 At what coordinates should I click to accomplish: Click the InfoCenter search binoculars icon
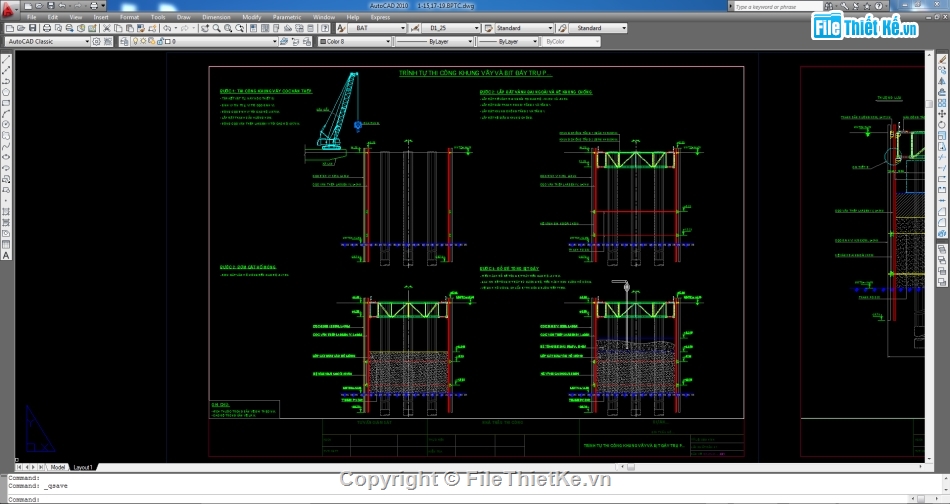(x=829, y=6)
